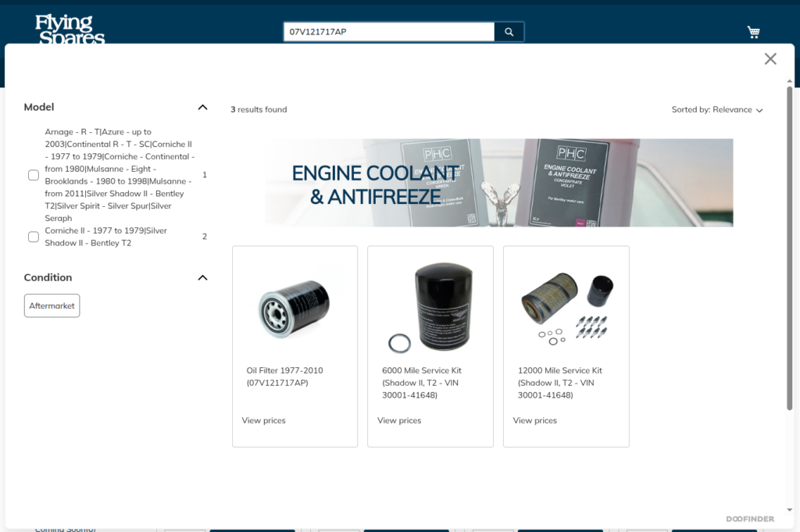Click in the search field containing 07V121717AP
800x532 pixels.
click(x=389, y=31)
